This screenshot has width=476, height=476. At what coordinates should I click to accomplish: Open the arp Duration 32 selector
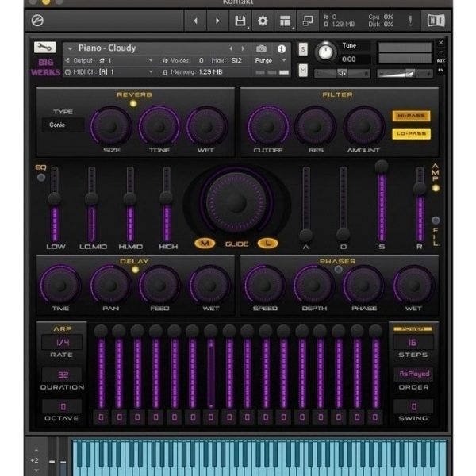click(62, 374)
